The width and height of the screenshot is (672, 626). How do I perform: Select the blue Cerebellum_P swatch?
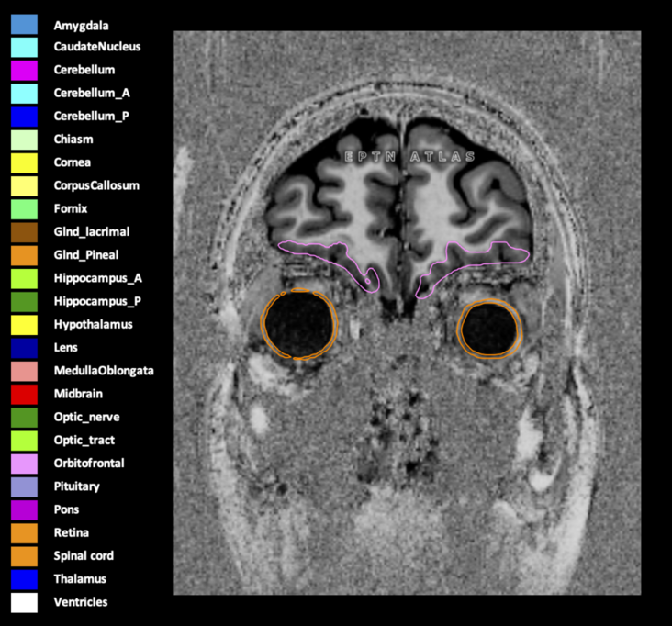pos(24,117)
